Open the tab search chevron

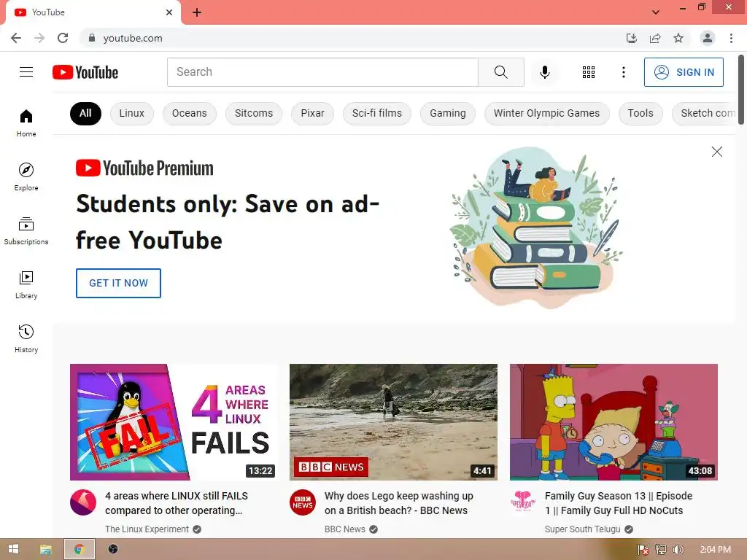[656, 12]
